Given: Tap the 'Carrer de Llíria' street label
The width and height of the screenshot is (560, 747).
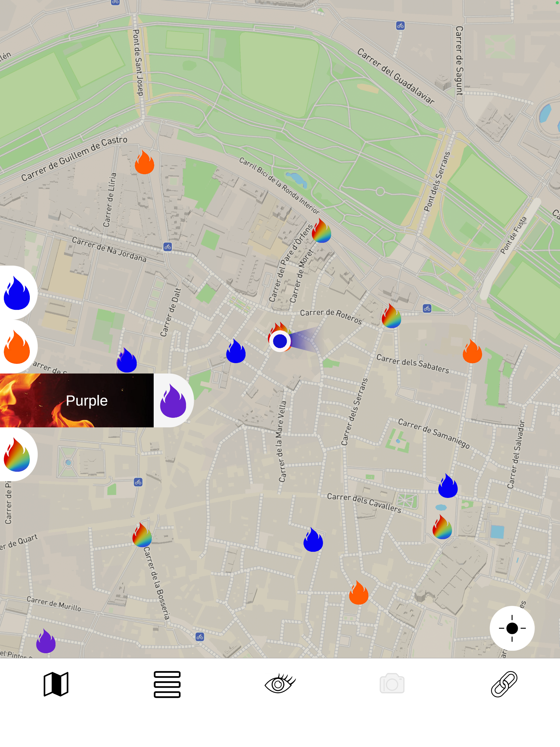Looking at the screenshot, I should tap(110, 200).
